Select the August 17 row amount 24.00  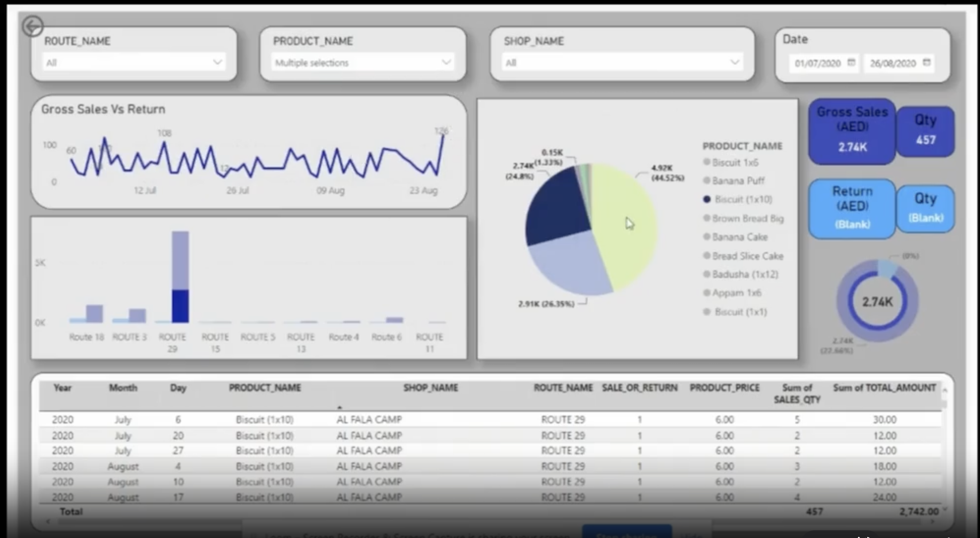pos(884,497)
